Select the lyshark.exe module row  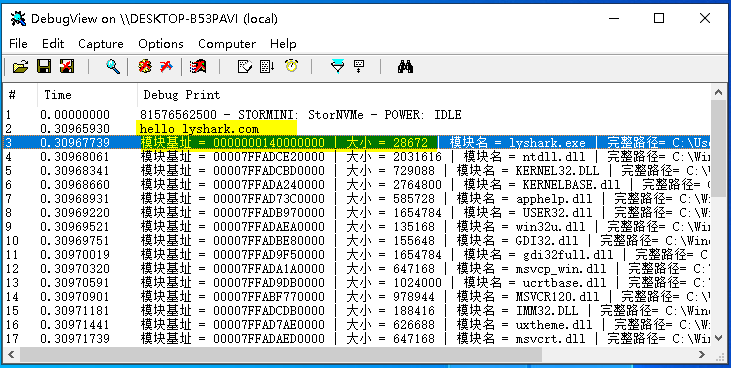(x=357, y=143)
